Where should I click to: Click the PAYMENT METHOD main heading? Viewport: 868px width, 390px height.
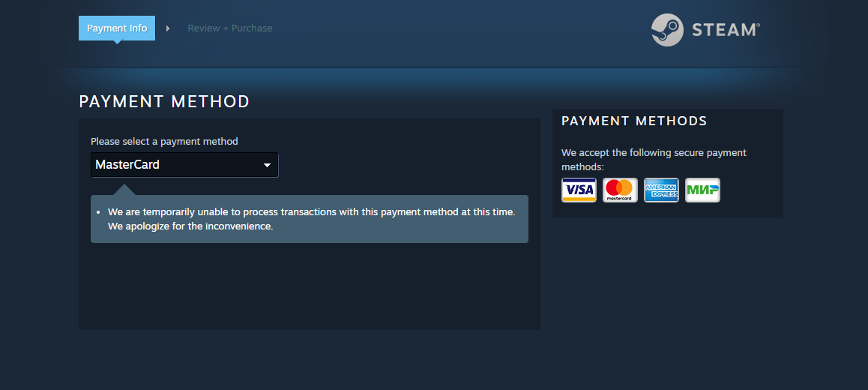coord(164,101)
